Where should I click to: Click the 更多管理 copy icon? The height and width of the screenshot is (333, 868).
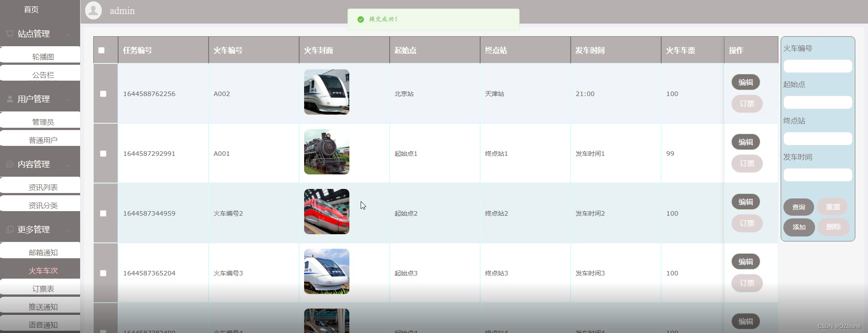10,229
